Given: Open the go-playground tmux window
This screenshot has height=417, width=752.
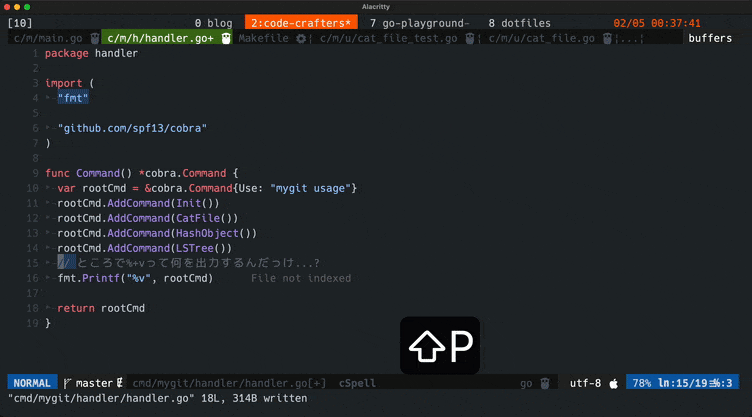Looking at the screenshot, I should tap(419, 23).
